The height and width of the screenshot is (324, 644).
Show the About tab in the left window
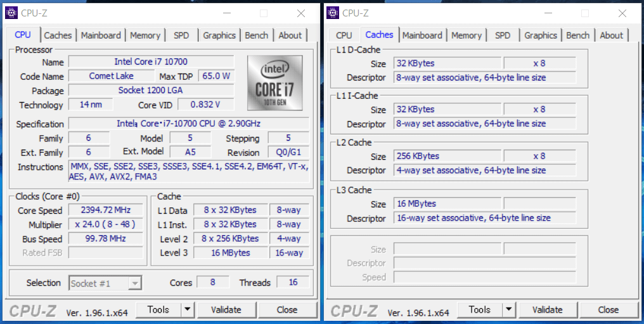[290, 36]
